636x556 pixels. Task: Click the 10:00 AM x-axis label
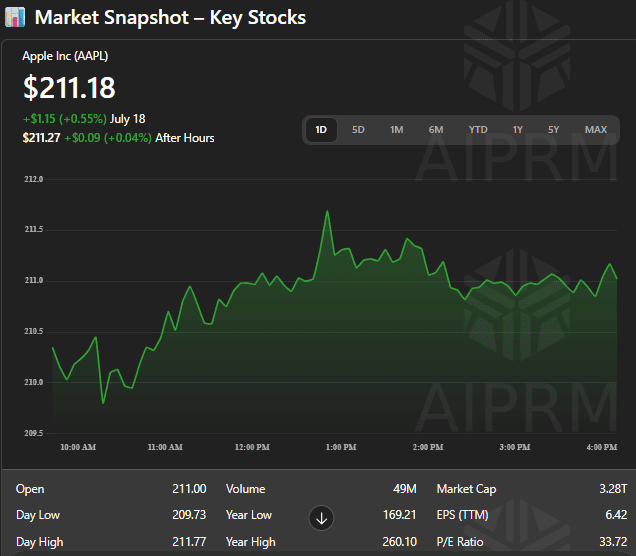click(78, 447)
